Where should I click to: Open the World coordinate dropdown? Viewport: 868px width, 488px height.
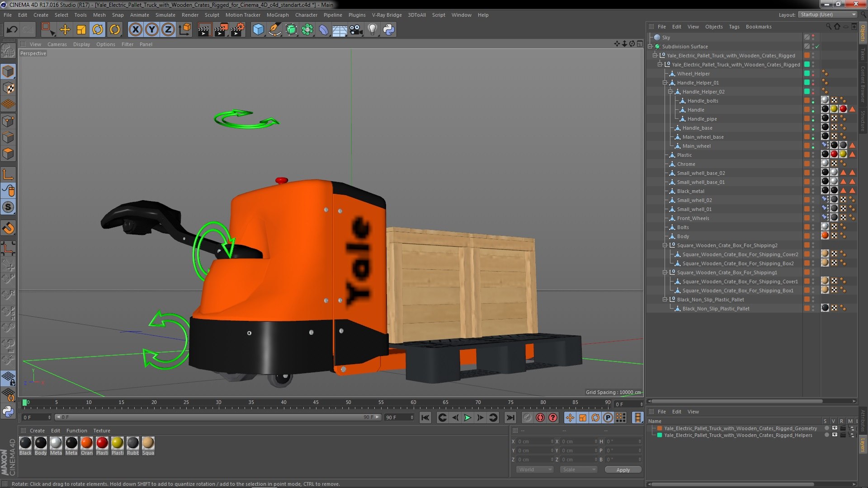(x=535, y=470)
